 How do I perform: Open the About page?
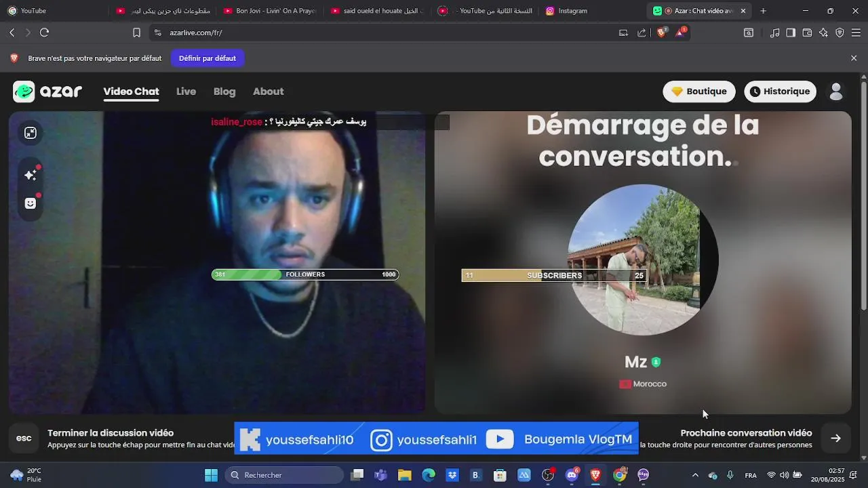(268, 91)
